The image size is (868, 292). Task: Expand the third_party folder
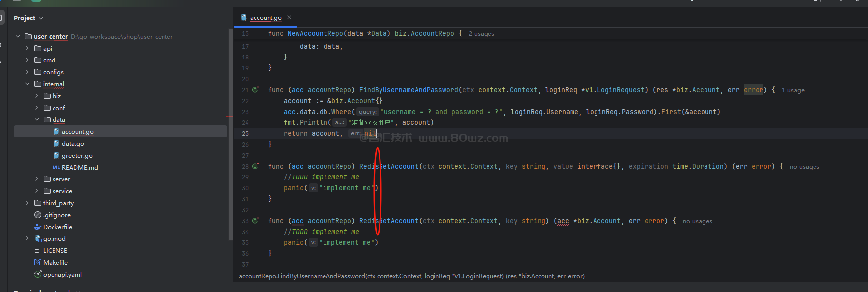[x=27, y=203]
